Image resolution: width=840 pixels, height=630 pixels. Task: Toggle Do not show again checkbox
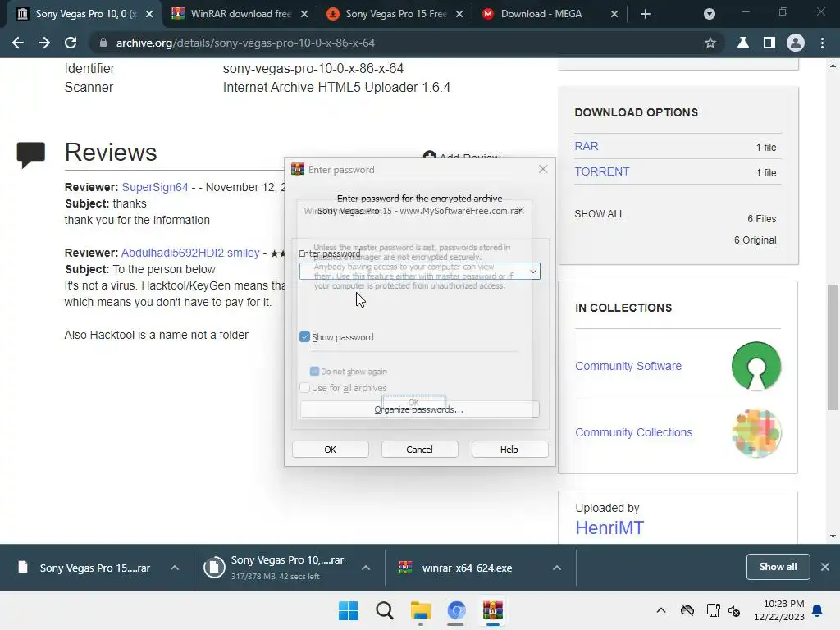[314, 372]
